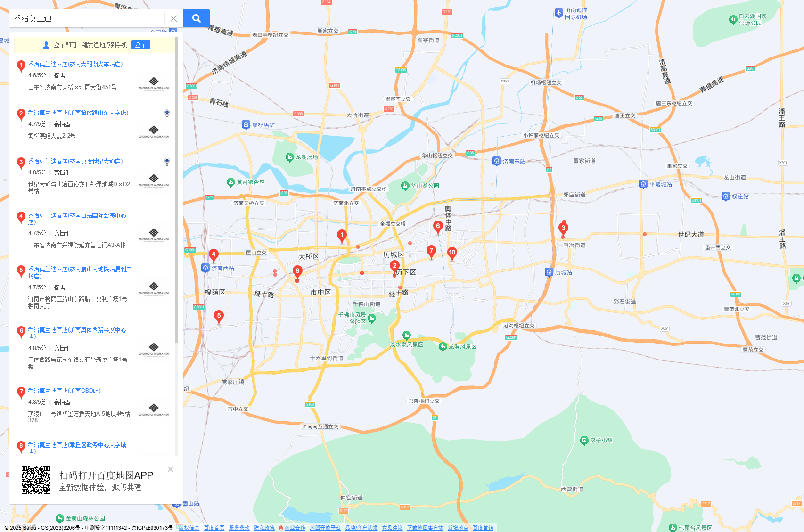This screenshot has width=804, height=532.
Task: Click hotel logo thumbnail of result 1
Action: (154, 84)
